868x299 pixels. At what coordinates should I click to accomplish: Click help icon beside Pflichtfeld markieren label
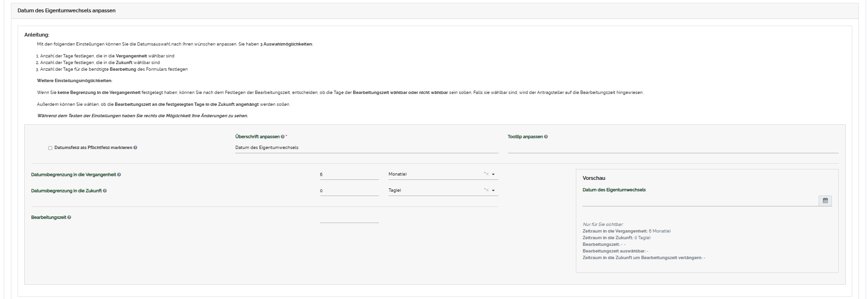pyautogui.click(x=135, y=148)
